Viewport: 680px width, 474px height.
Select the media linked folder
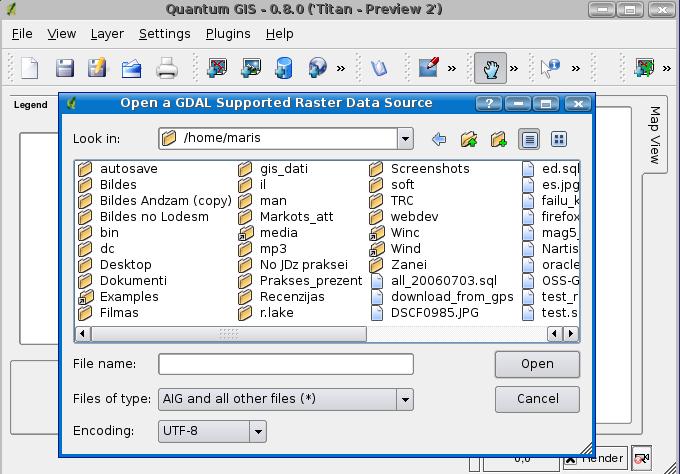pos(268,233)
